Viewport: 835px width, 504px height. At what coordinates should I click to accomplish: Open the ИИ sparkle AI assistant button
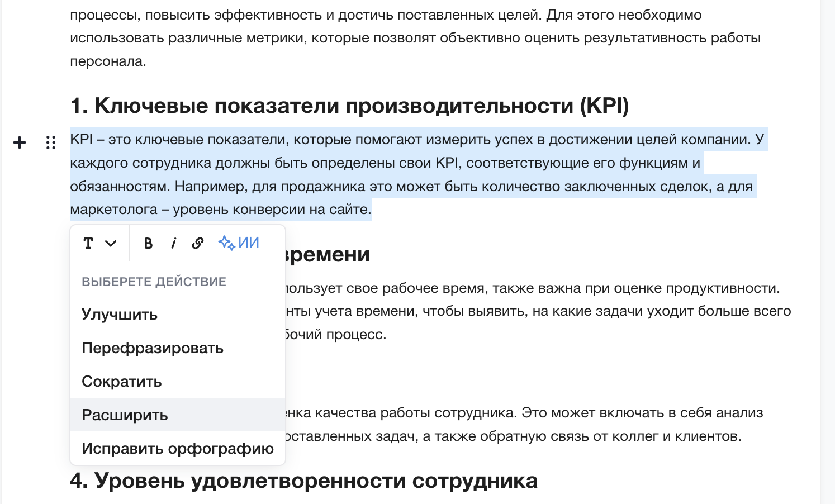click(x=239, y=243)
